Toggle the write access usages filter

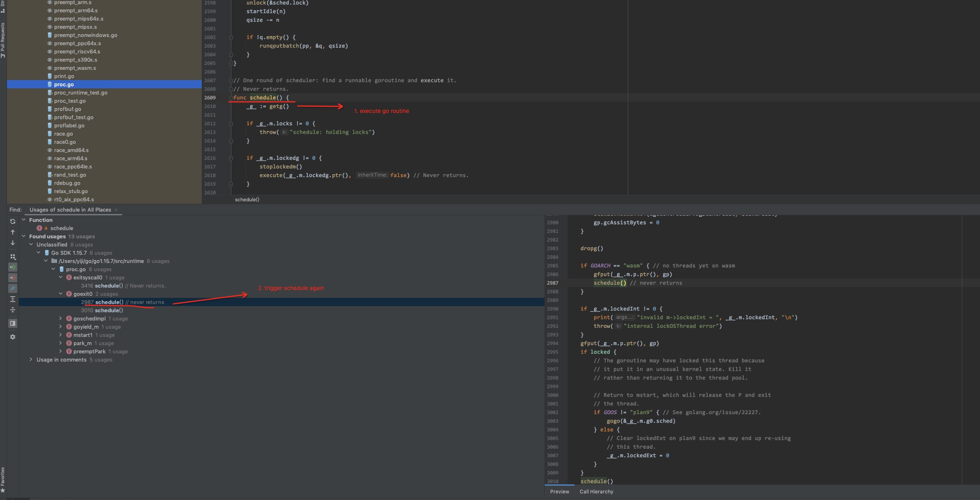click(x=13, y=278)
